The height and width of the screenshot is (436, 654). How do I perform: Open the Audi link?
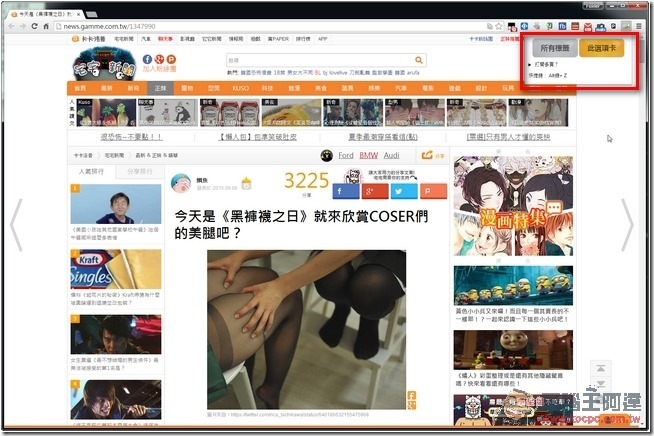pos(391,155)
